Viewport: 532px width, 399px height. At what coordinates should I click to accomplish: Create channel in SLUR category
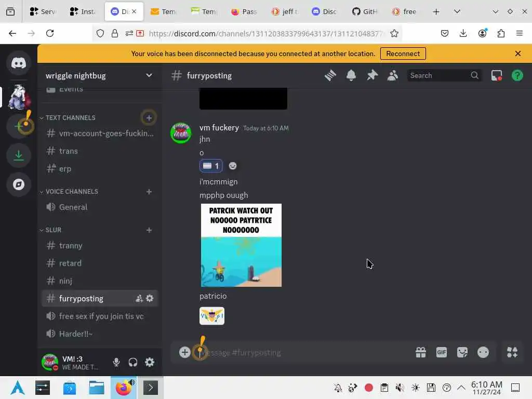click(x=149, y=230)
